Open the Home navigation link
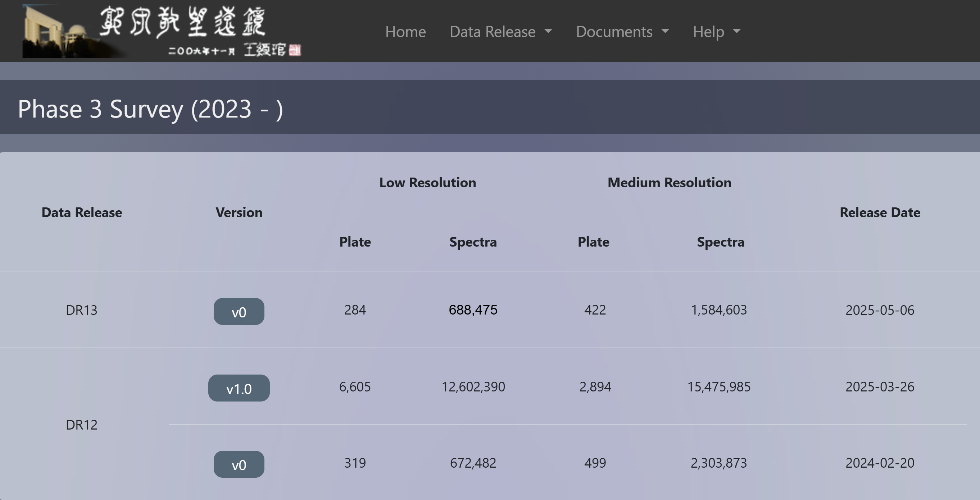This screenshot has width=980, height=500. tap(405, 32)
